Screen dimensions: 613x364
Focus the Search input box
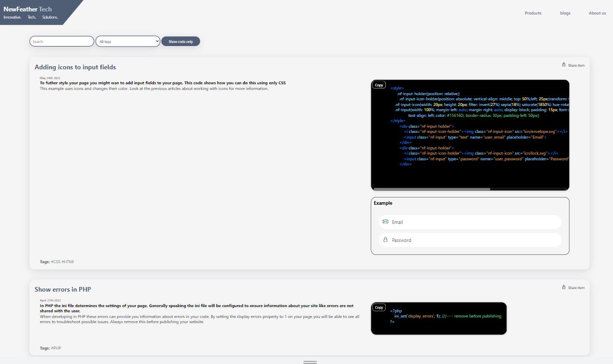62,41
